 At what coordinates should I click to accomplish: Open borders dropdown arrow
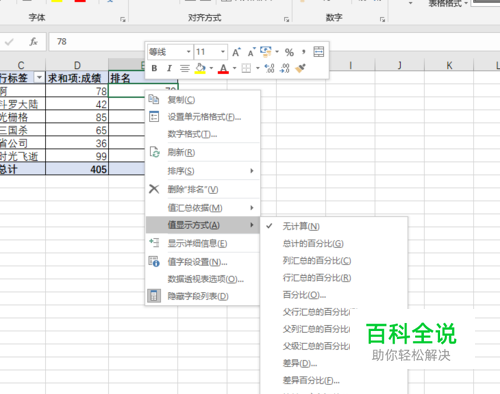[257, 68]
